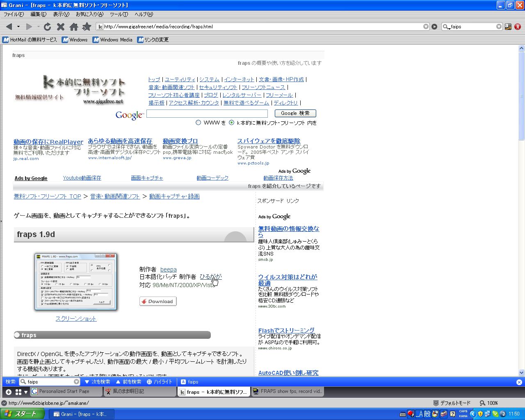
Task: Open the beepa author link
Action: point(169,269)
